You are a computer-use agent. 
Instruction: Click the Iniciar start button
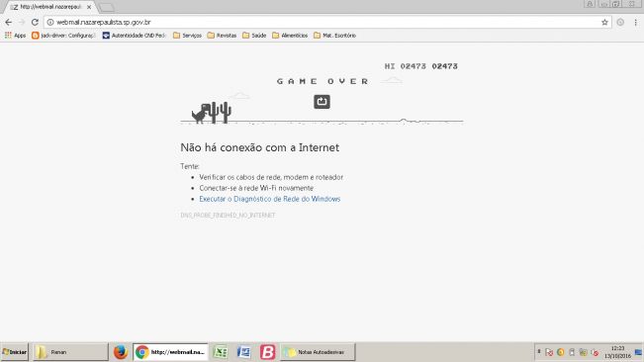point(15,352)
